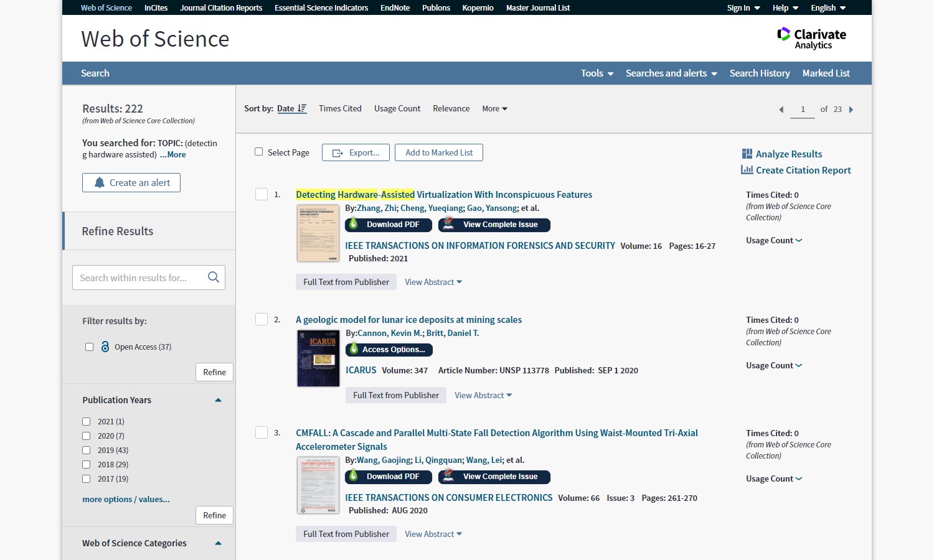
Task: Go to previous results page arrow
Action: [781, 110]
